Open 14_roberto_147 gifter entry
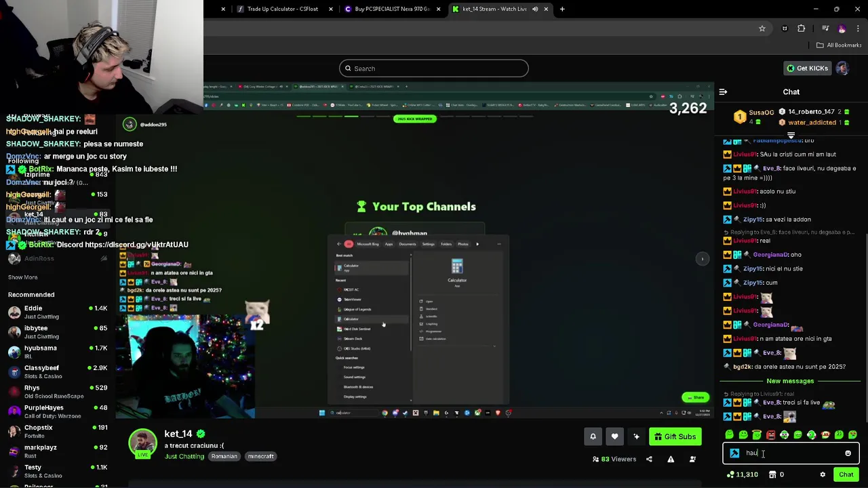This screenshot has height=488, width=868. 814,112
